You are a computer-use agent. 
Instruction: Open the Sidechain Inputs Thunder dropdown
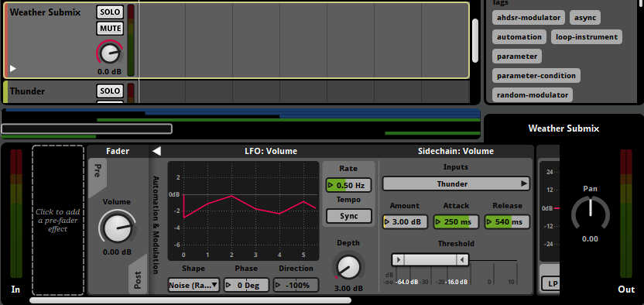(x=456, y=183)
